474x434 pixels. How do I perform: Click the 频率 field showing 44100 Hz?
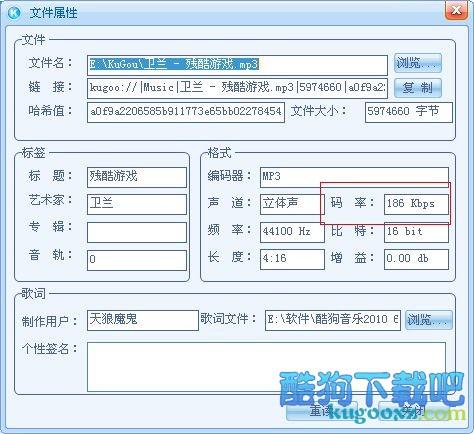(292, 232)
